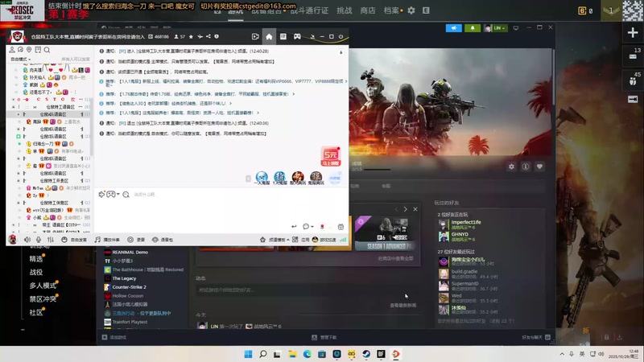Click Steam announcement megaphone button
The width and height of the screenshot is (644, 362).
click(x=453, y=28)
